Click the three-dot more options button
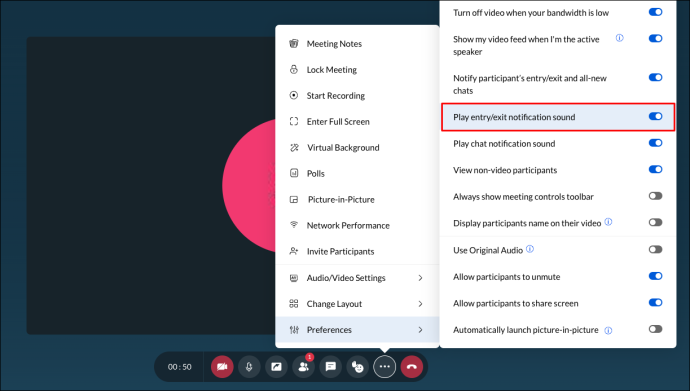This screenshot has width=690, height=391. pyautogui.click(x=385, y=366)
